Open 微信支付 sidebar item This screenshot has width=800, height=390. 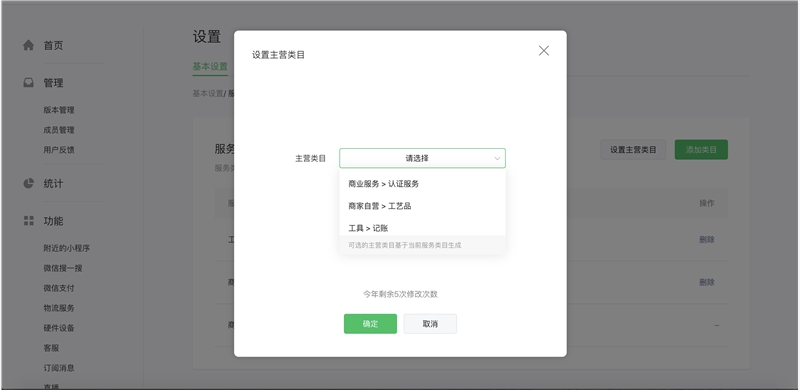pos(59,288)
